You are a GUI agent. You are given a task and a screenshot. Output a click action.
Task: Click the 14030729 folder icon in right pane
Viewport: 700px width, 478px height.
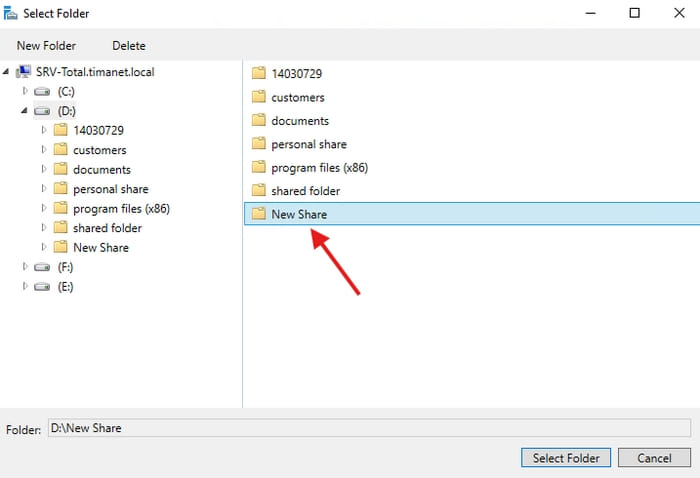pos(258,73)
